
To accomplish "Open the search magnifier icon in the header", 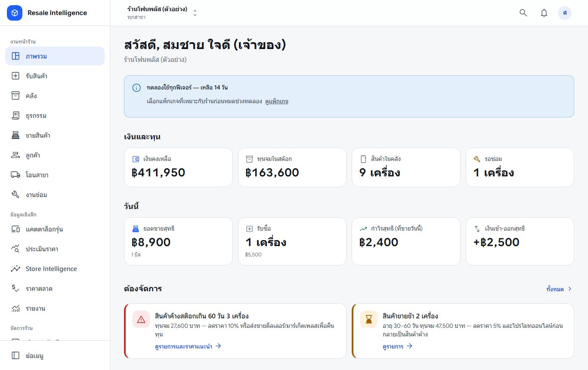I will [523, 13].
